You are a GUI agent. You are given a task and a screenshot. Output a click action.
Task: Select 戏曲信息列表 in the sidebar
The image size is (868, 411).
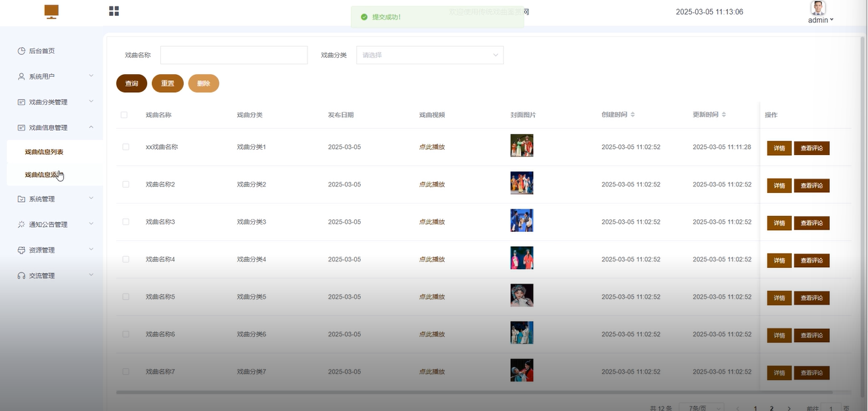pyautogui.click(x=44, y=152)
